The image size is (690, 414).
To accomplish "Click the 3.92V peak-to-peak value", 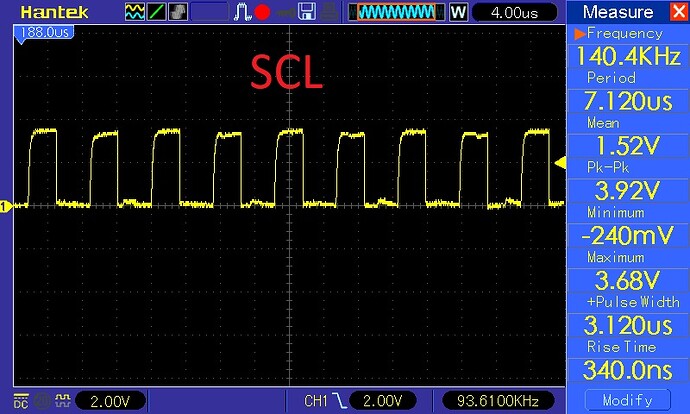I will pyautogui.click(x=628, y=191).
